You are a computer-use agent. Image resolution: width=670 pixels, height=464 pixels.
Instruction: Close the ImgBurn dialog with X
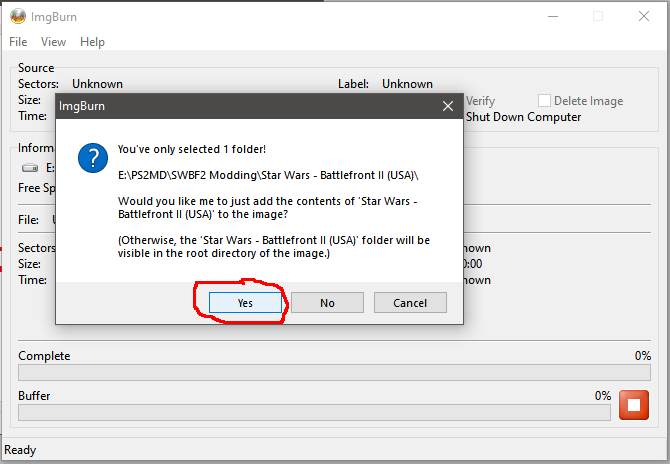coord(448,106)
